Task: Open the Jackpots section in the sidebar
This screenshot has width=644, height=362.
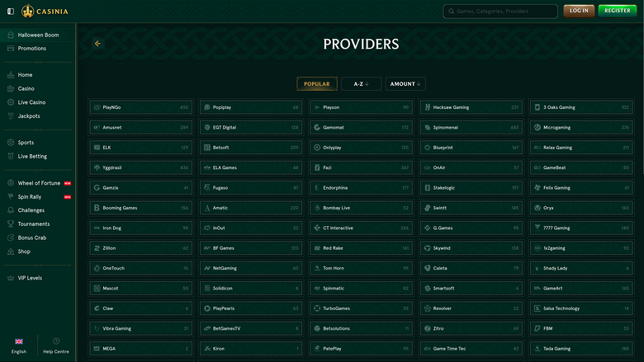Action: (28, 116)
